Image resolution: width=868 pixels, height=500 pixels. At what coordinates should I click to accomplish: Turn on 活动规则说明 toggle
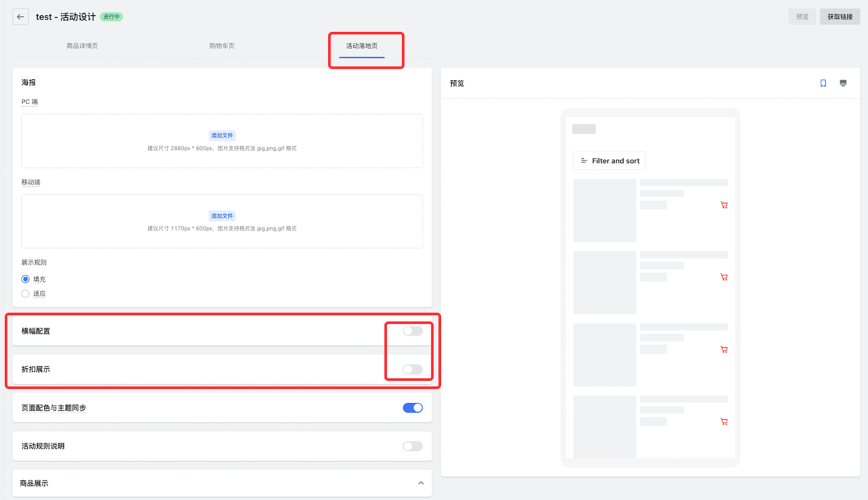(x=412, y=446)
